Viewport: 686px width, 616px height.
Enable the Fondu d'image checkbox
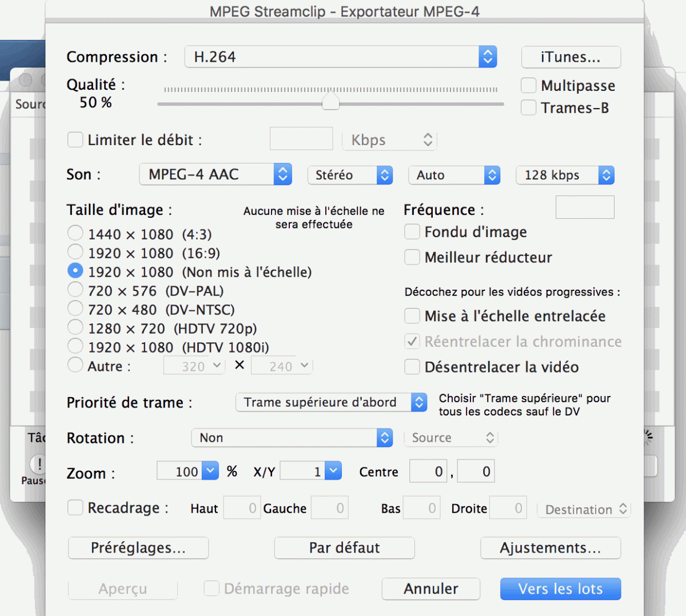[412, 232]
